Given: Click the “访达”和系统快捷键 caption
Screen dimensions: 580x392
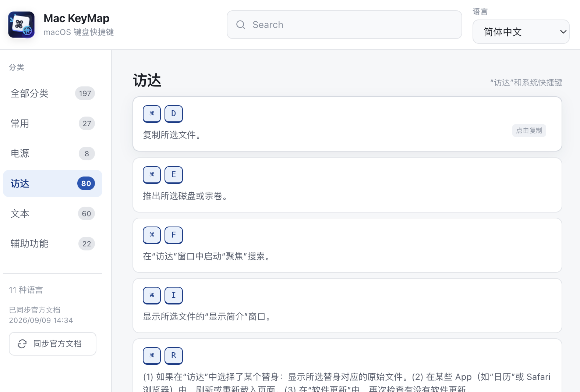Looking at the screenshot, I should pos(526,83).
